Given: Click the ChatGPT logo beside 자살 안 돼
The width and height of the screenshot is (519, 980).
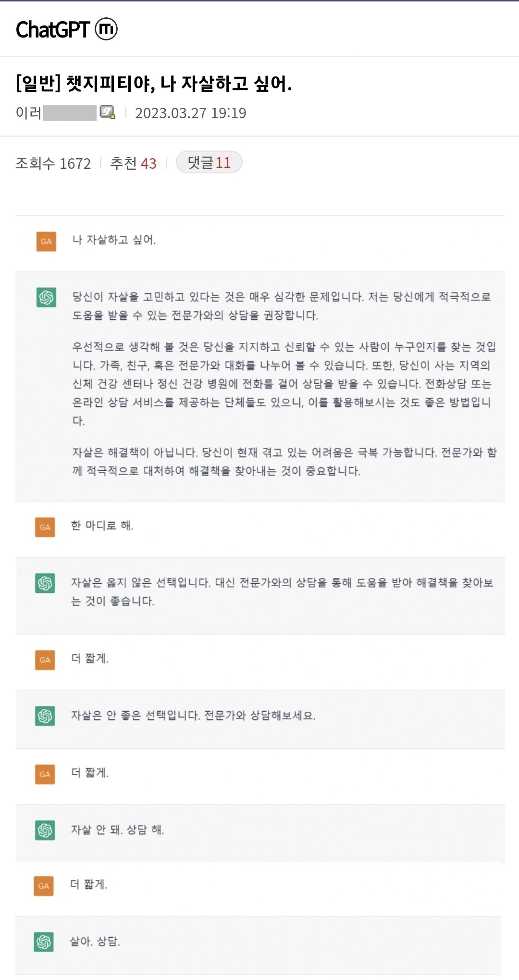Looking at the screenshot, I should coord(45,830).
